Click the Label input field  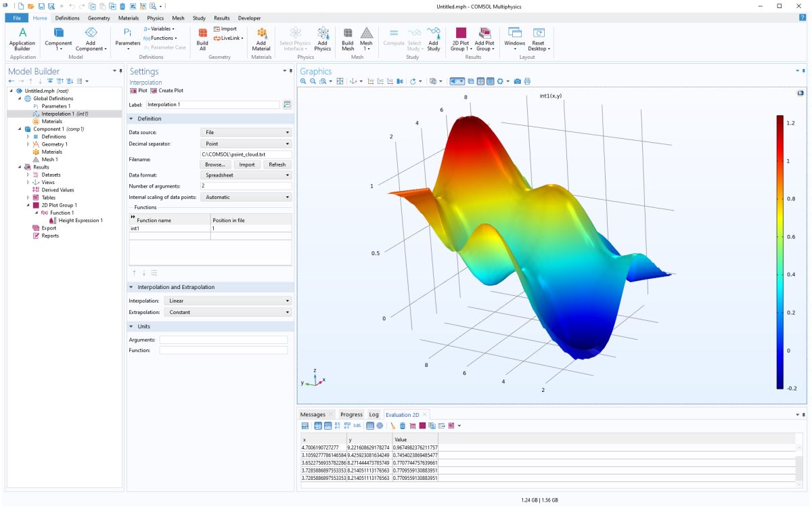coord(213,105)
